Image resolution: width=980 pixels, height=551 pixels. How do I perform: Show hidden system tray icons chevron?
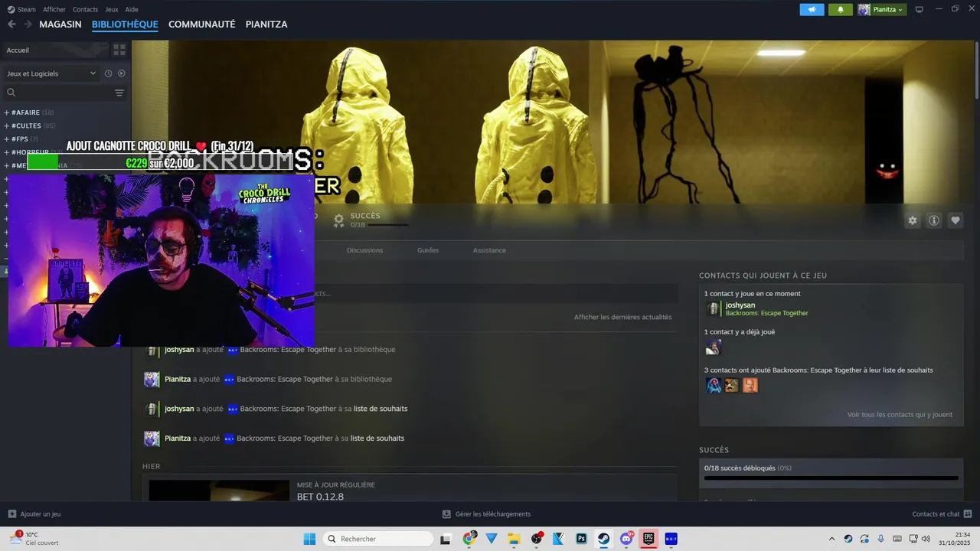tap(831, 539)
